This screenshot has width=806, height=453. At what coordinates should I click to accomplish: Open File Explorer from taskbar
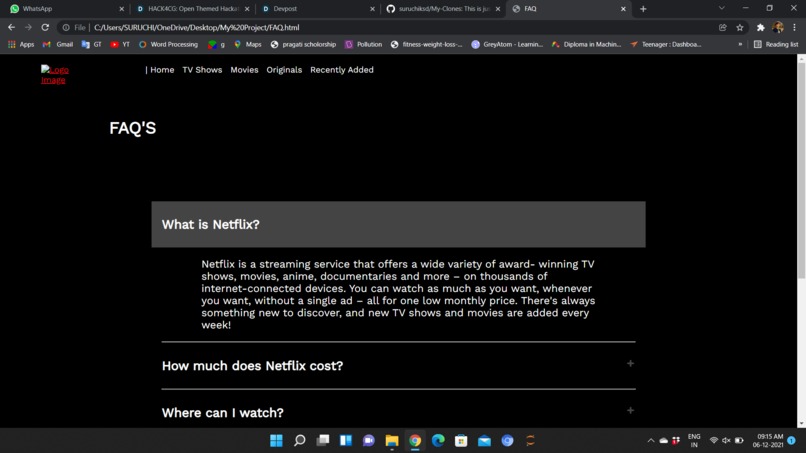[x=392, y=441]
